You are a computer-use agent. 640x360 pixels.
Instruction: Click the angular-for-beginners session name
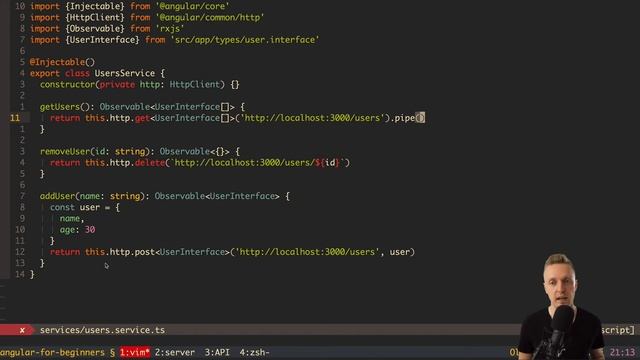pos(52,352)
